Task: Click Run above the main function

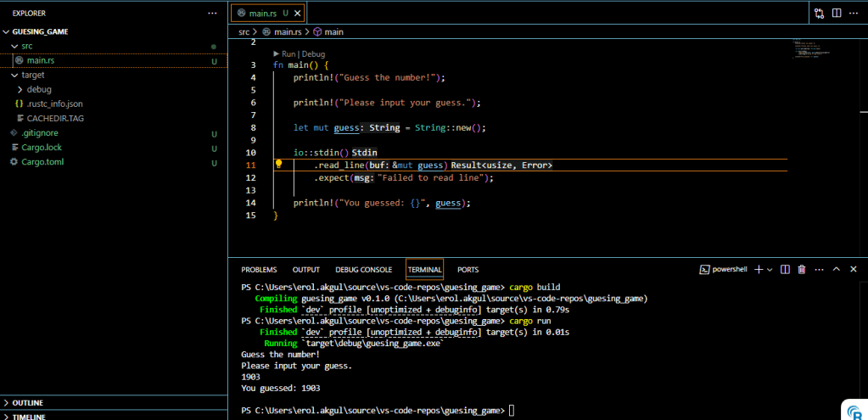Action: tap(288, 53)
